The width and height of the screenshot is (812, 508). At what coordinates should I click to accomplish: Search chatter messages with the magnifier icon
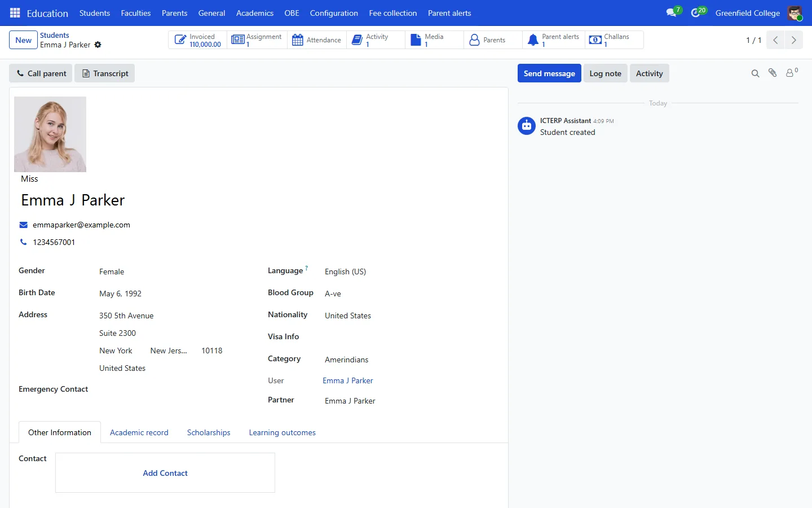tap(756, 73)
